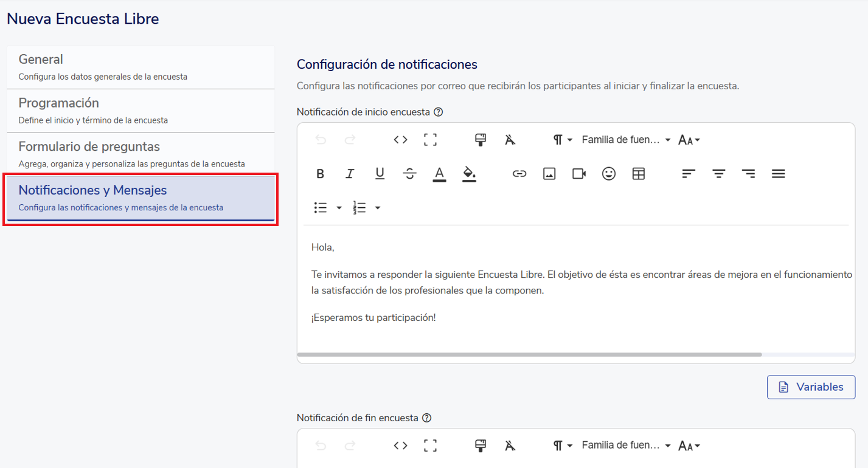The width and height of the screenshot is (868, 468).
Task: Apply italic formatting in first editor
Action: click(x=350, y=174)
